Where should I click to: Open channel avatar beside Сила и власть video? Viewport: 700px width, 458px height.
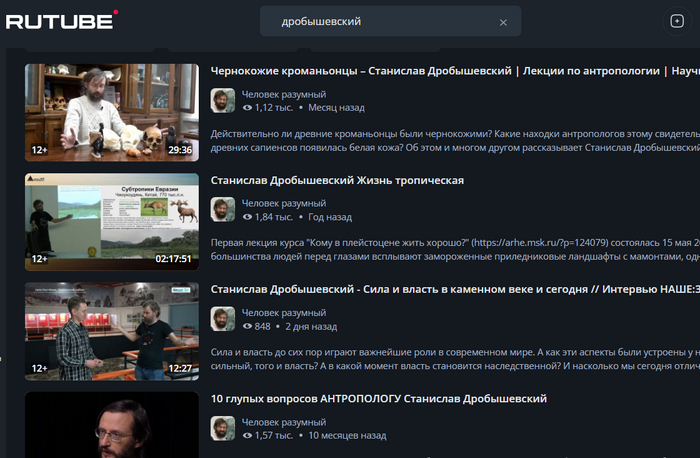223,319
